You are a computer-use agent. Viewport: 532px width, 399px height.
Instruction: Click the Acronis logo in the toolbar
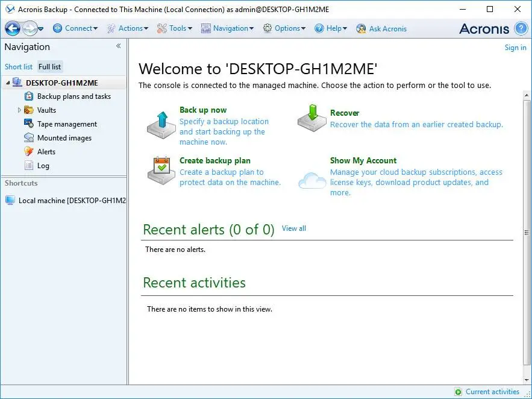pyautogui.click(x=484, y=29)
